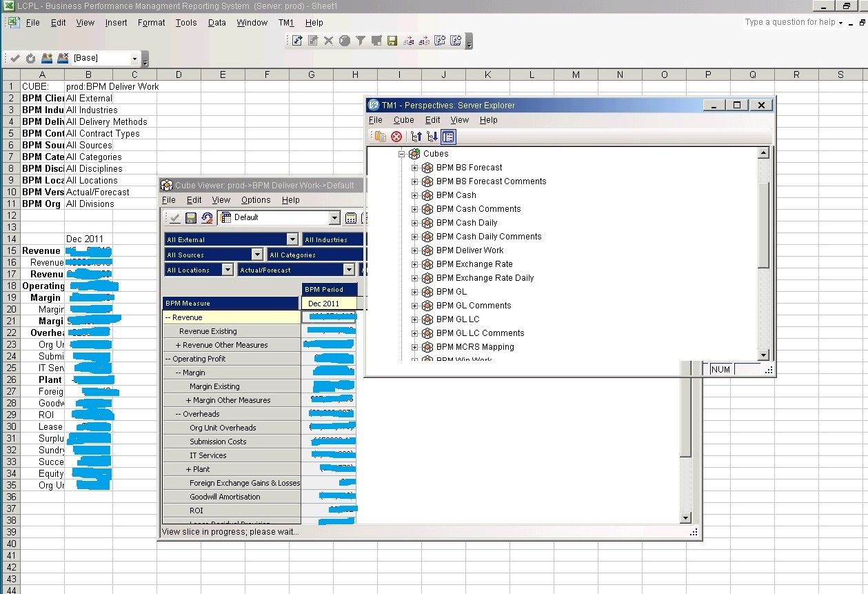Open the Edit menu in Server Explorer
868x594 pixels.
[433, 120]
